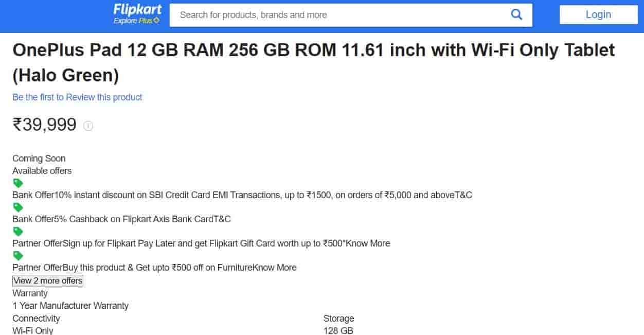Open Know More for Pay Later offer
The height and width of the screenshot is (335, 644).
coord(368,243)
